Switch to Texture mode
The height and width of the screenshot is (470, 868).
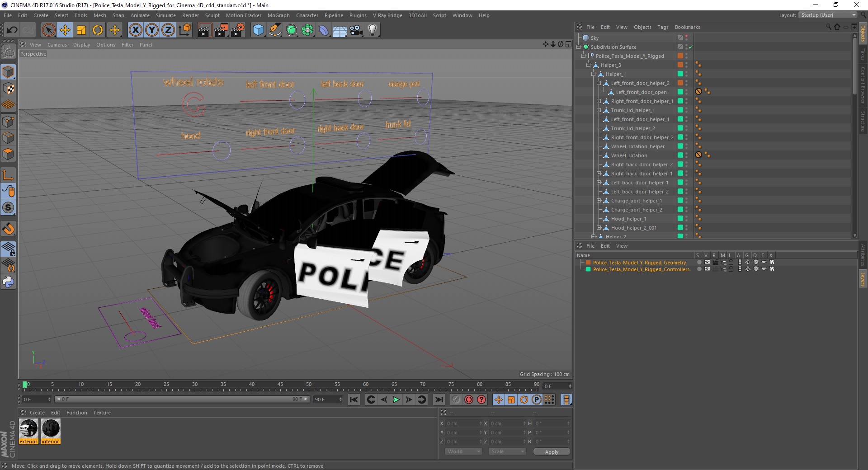coord(8,89)
